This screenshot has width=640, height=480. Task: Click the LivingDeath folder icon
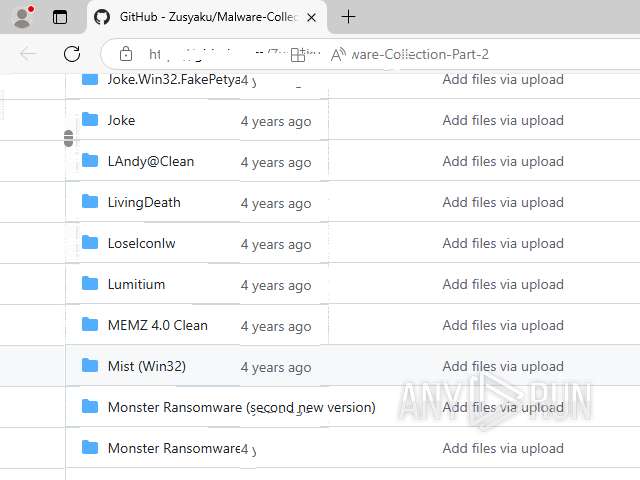(90, 201)
